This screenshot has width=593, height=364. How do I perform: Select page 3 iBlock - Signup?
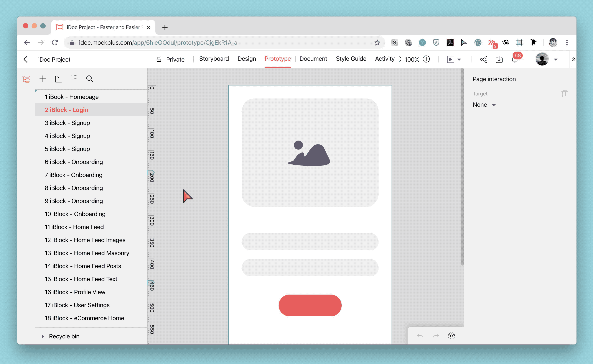[91, 123]
